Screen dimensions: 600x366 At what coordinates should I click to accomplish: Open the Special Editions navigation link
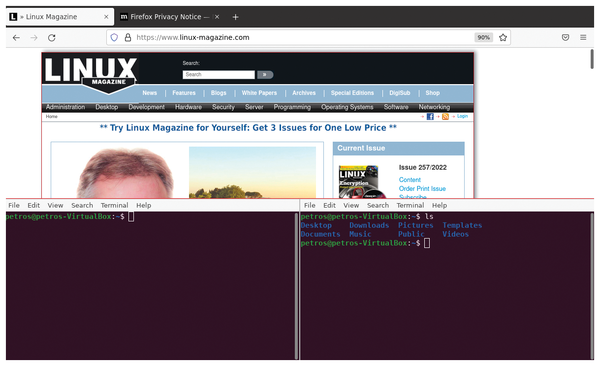tap(352, 93)
